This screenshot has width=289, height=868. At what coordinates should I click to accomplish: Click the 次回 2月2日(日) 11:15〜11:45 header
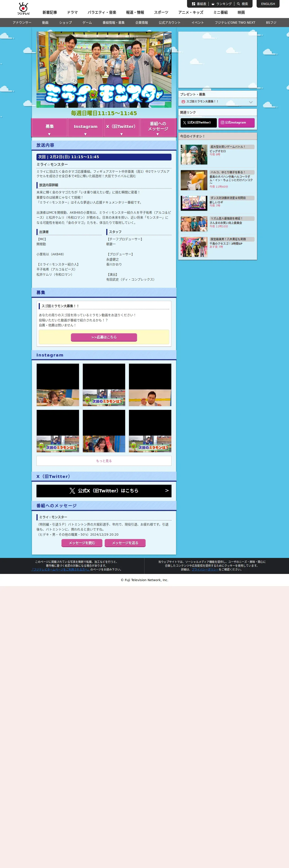pyautogui.click(x=104, y=157)
